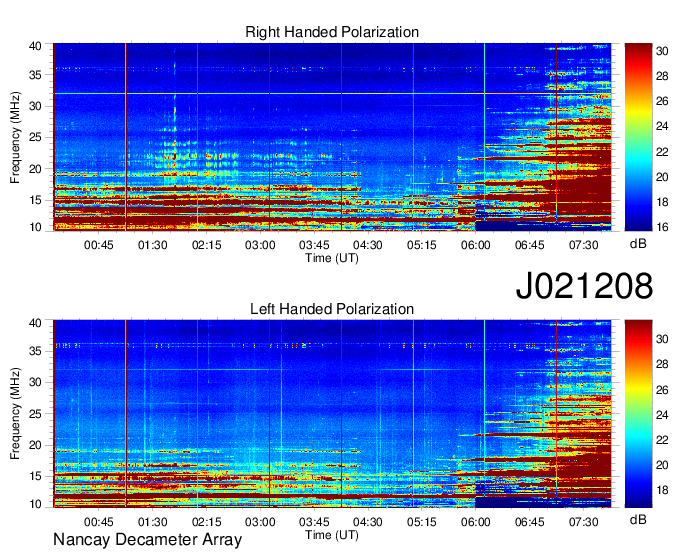The width and height of the screenshot is (680, 552).
Task: Select the J021208 observation label
Action: [x=584, y=286]
